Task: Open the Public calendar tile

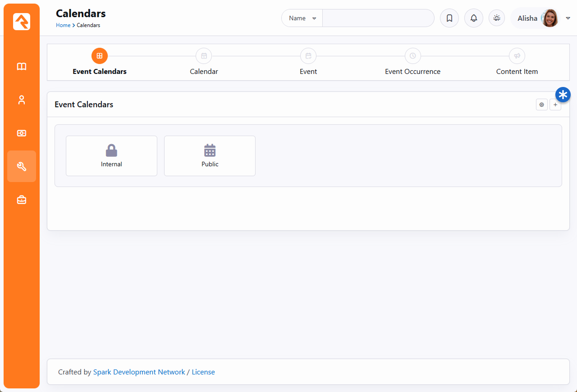Action: (210, 156)
